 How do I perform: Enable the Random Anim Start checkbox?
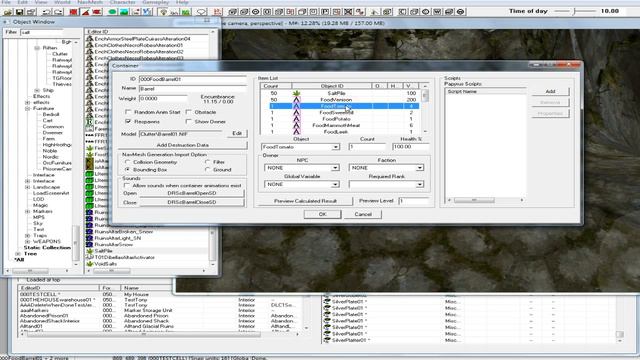pos(128,112)
